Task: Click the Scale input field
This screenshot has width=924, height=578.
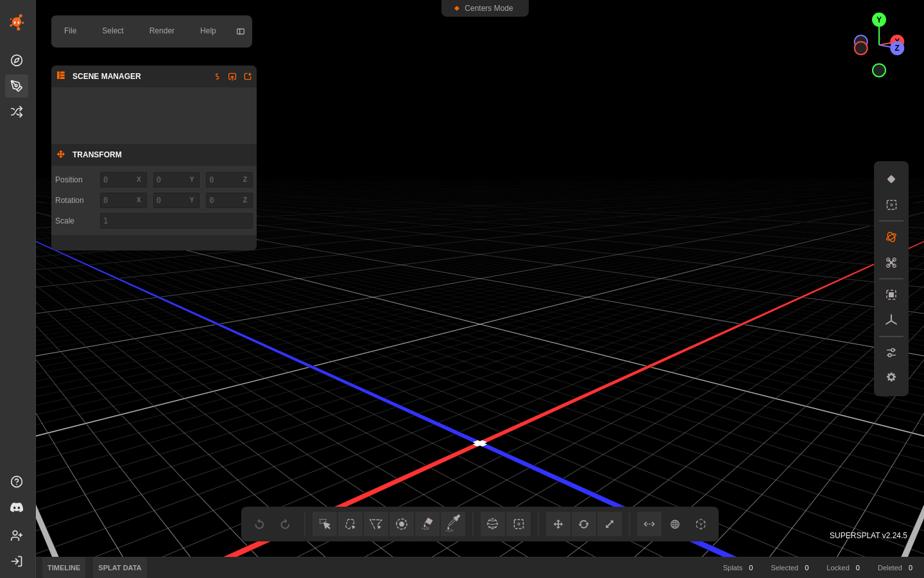Action: point(176,221)
